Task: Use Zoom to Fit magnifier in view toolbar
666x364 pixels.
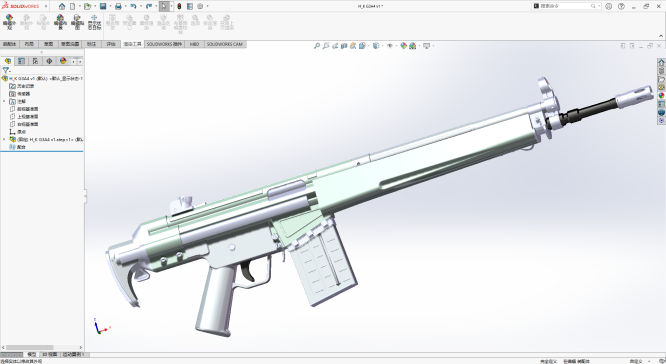Action: 317,46
